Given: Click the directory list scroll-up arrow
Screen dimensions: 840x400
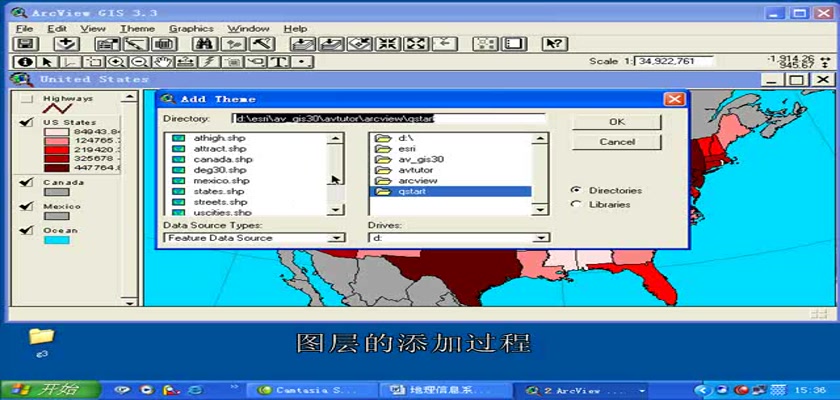Looking at the screenshot, I should click(541, 138).
